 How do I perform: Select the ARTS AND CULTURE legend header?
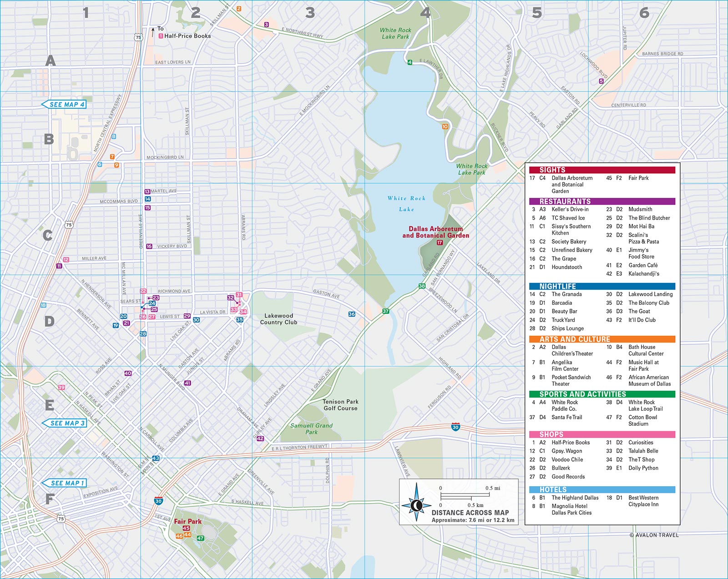click(602, 339)
